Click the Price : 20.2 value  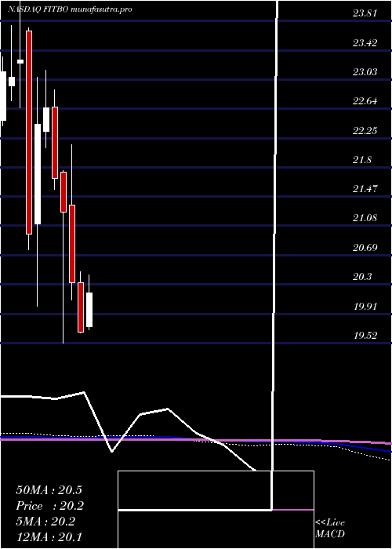(49, 506)
